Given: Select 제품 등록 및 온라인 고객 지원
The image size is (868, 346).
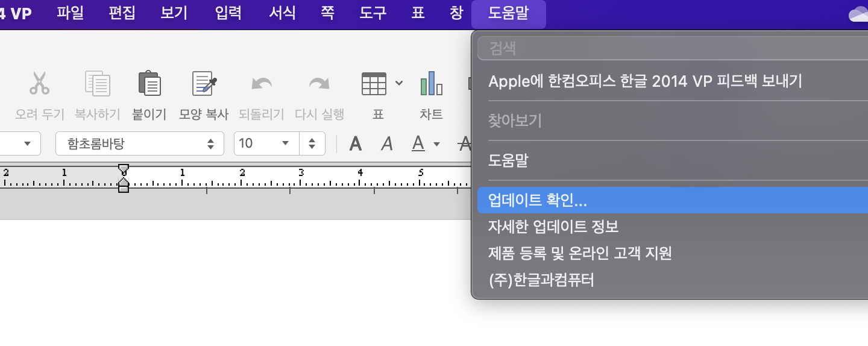Looking at the screenshot, I should (580, 253).
